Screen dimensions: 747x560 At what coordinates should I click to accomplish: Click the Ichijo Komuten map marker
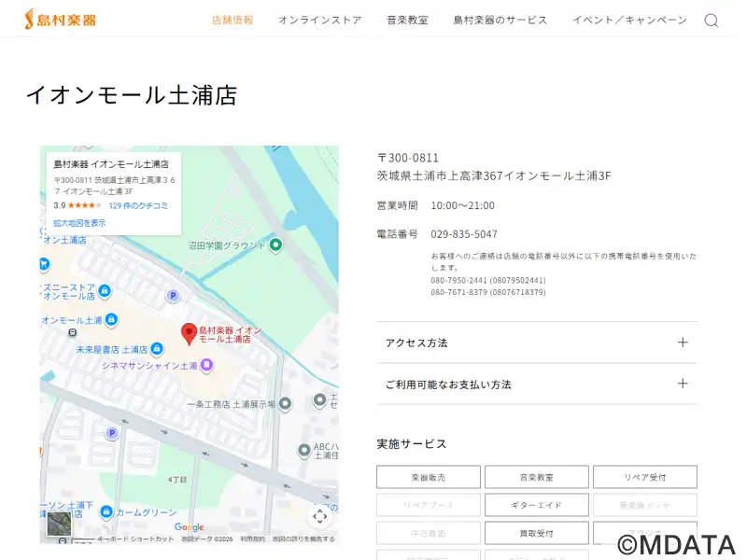(x=285, y=404)
